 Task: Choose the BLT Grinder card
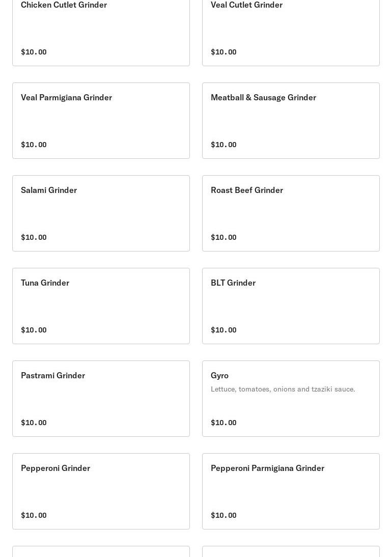coord(291,305)
